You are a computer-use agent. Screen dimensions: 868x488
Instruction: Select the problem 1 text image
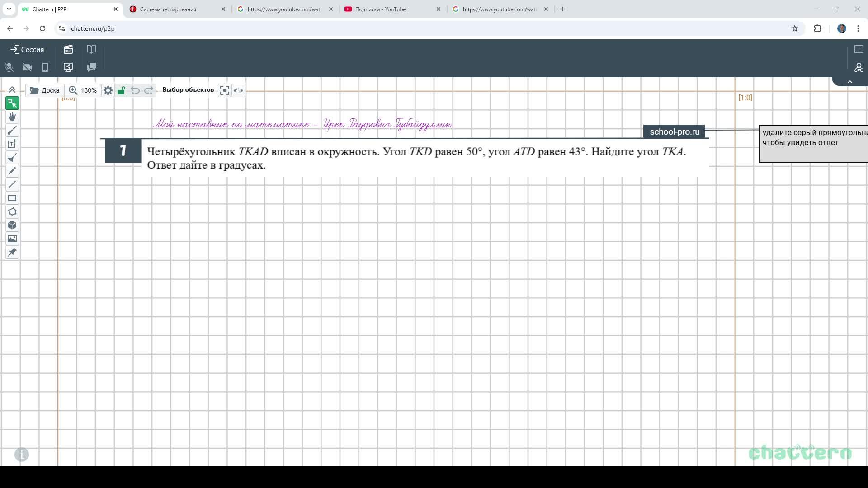point(405,158)
